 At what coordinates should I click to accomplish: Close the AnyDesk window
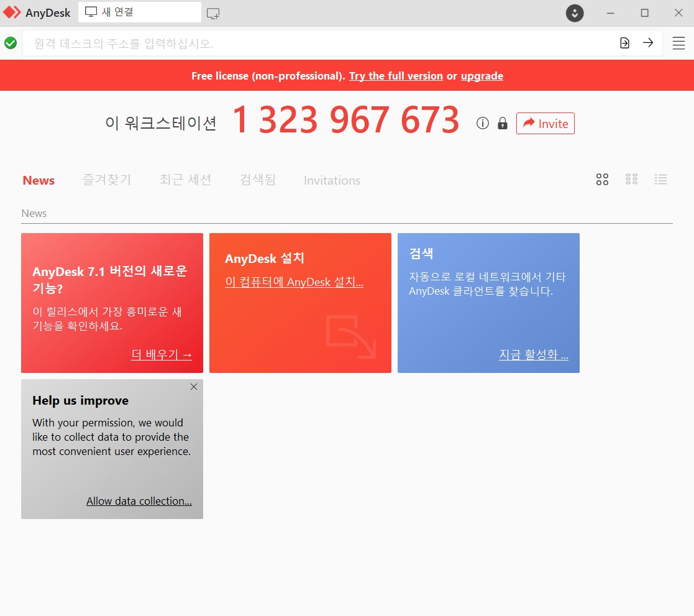click(678, 13)
